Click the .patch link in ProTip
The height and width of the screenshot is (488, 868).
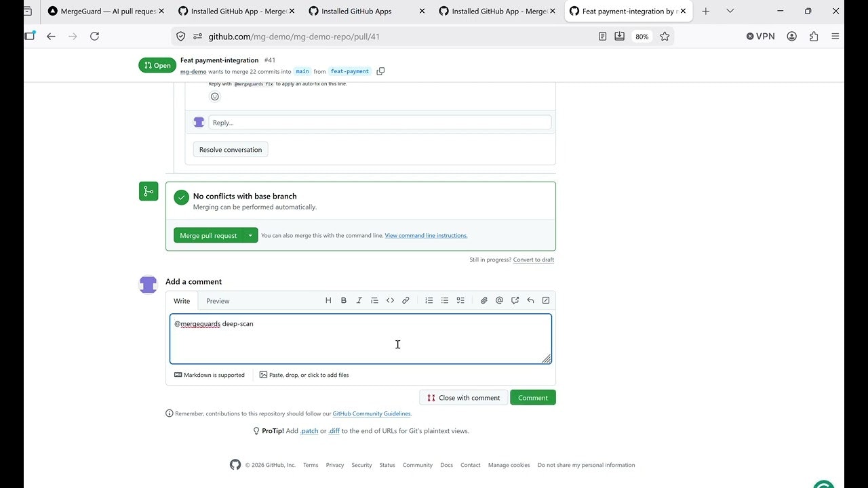(x=309, y=431)
